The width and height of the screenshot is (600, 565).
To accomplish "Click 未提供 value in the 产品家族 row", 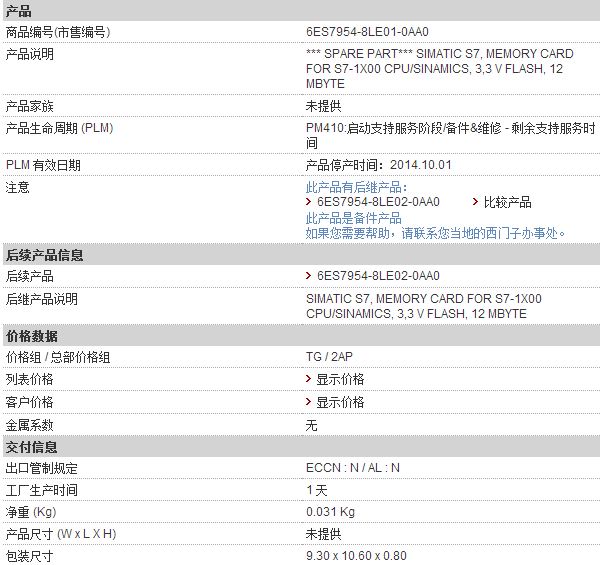I will pos(323,106).
